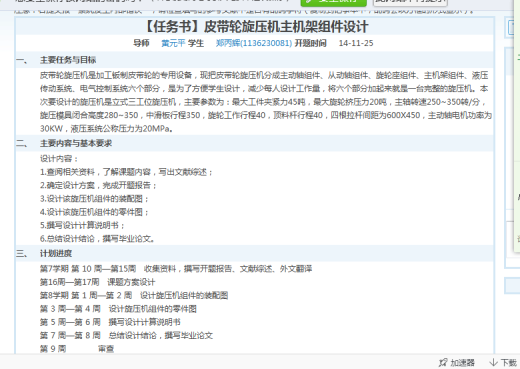
Task: Click the 第3周—第4周 零件图 line
Action: coord(118,309)
